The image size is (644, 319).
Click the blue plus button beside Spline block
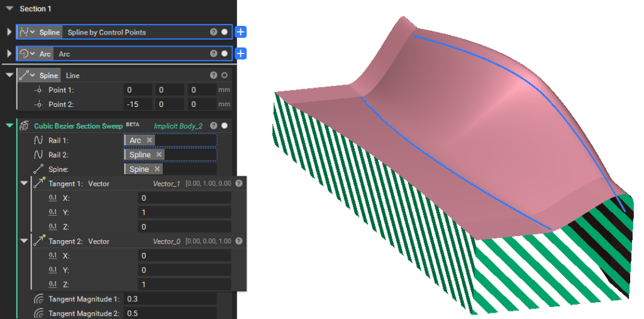pyautogui.click(x=241, y=32)
